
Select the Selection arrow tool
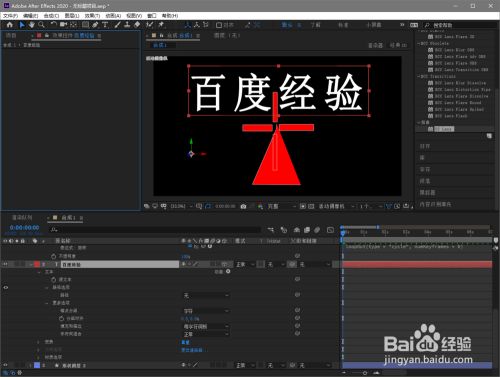(x=22, y=25)
